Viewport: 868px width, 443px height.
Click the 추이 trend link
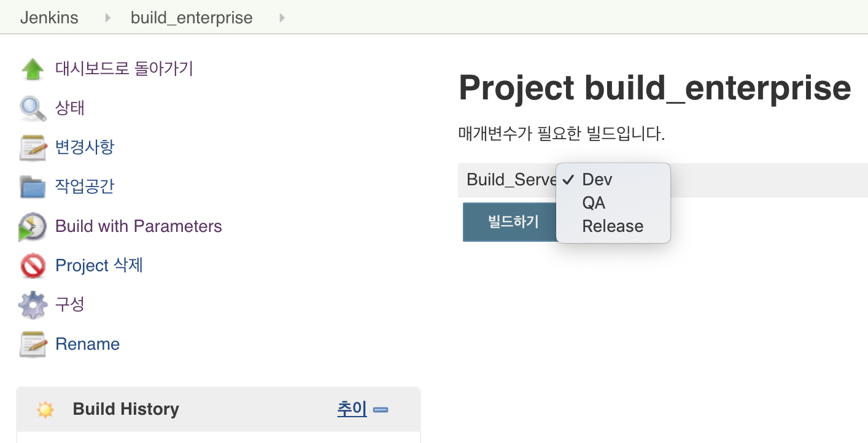[x=352, y=409]
